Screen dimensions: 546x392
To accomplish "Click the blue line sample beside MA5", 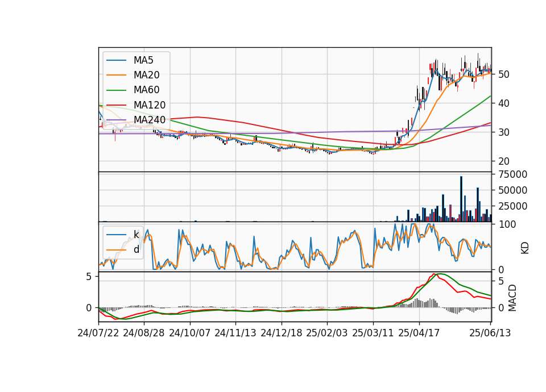I will [116, 61].
